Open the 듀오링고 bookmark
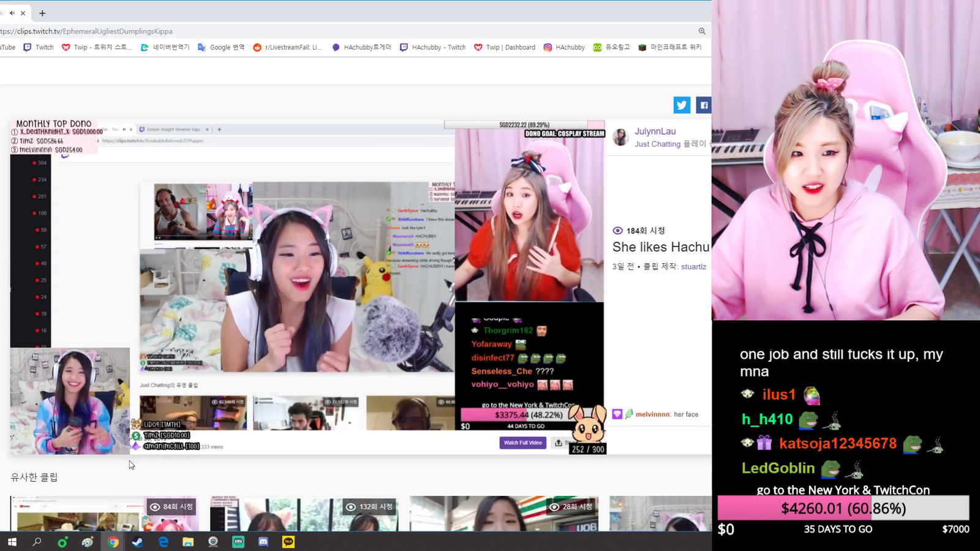Screen dimensions: 980x551 pyautogui.click(x=611, y=47)
